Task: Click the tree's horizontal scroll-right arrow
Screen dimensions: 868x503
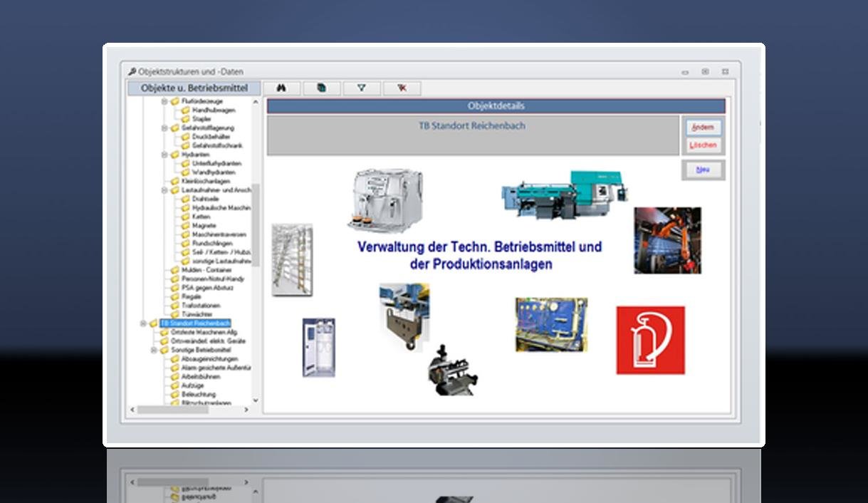Action: [x=246, y=410]
